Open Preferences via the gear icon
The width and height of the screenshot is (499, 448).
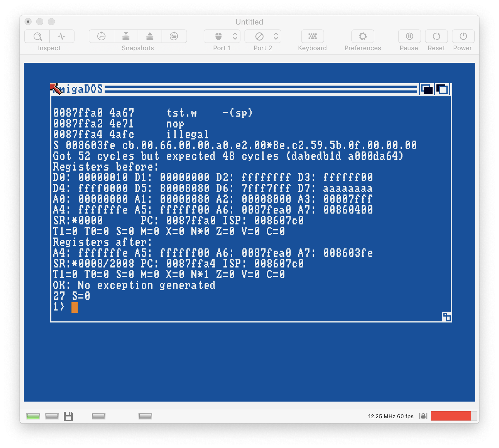click(363, 37)
